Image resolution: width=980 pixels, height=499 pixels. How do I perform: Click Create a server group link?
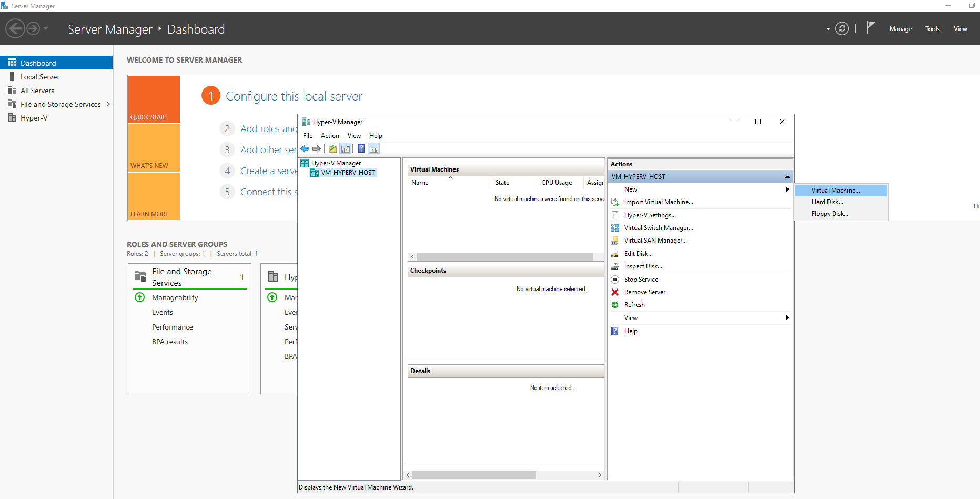tap(269, 171)
